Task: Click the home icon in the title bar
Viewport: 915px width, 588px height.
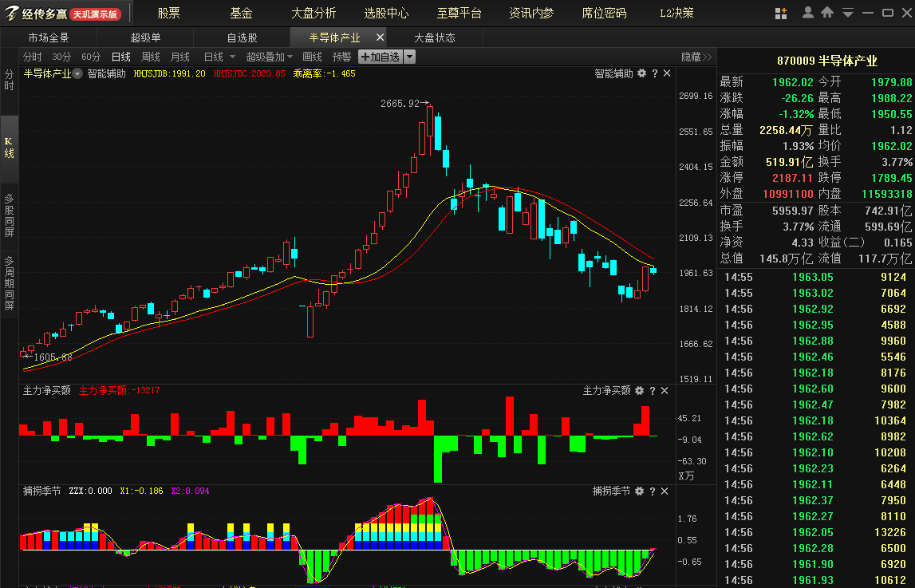Action: 827,13
